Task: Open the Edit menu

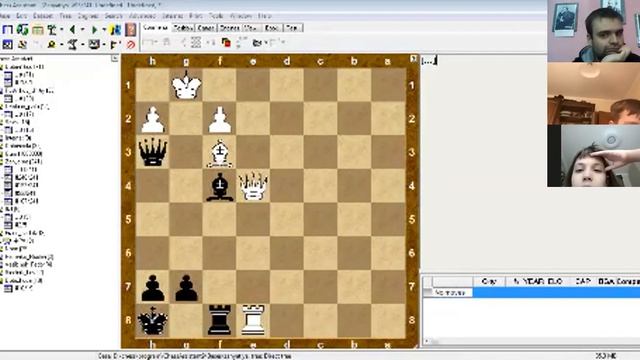Action: (x=22, y=16)
